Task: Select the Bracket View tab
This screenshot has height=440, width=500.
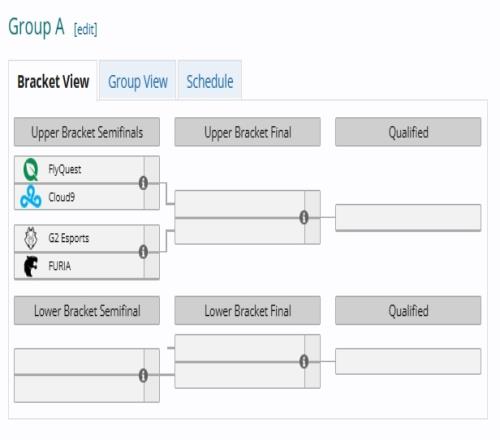Action: [53, 81]
